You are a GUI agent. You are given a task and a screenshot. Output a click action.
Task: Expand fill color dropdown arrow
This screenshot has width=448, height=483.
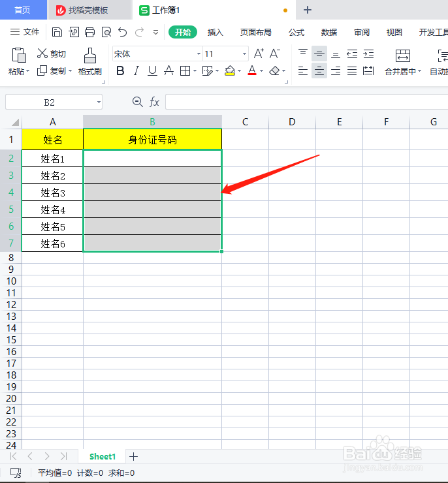coord(240,71)
